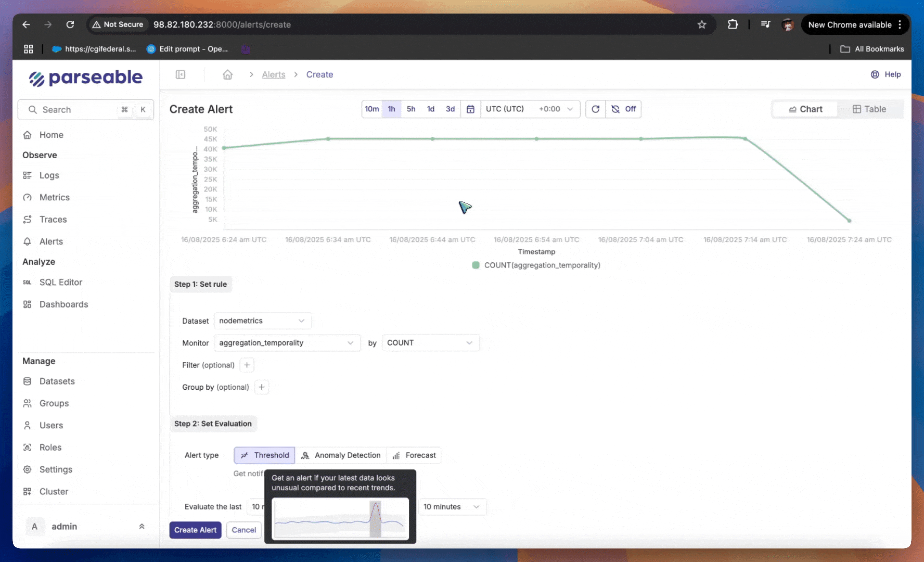Choose Forecast alert type
Screen dimensions: 924x562
click(x=414, y=455)
